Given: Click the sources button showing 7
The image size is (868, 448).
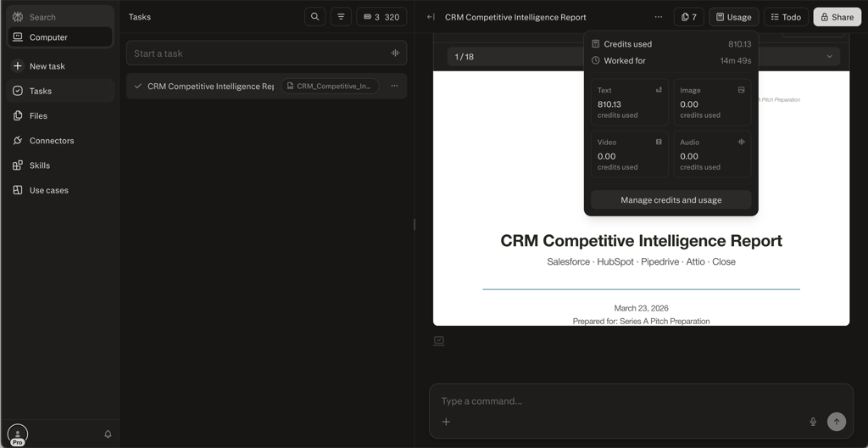Looking at the screenshot, I should [688, 17].
